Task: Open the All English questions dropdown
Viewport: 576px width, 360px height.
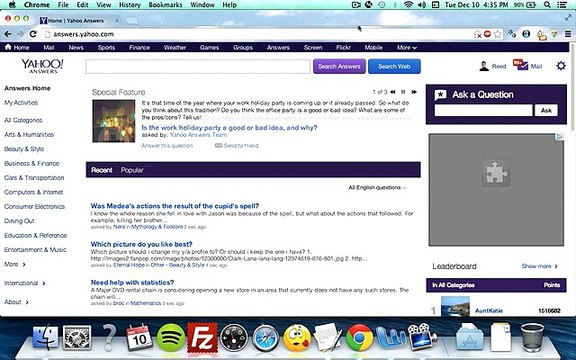Action: tap(377, 187)
